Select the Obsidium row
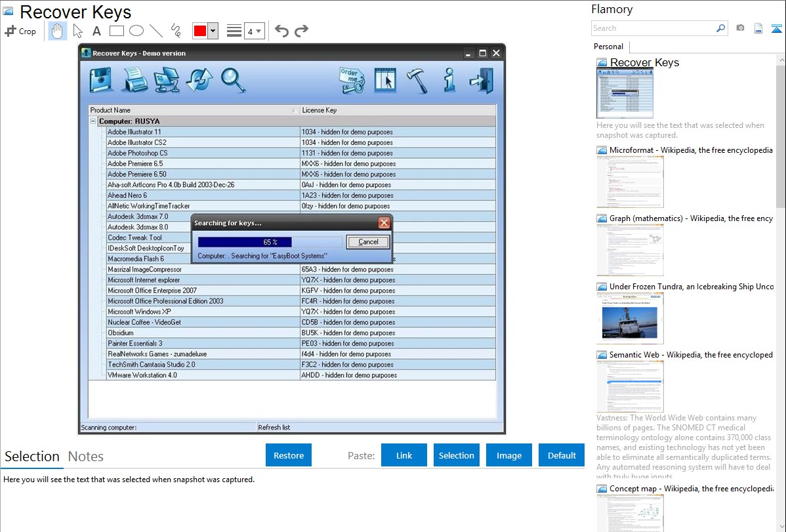 pos(300,333)
